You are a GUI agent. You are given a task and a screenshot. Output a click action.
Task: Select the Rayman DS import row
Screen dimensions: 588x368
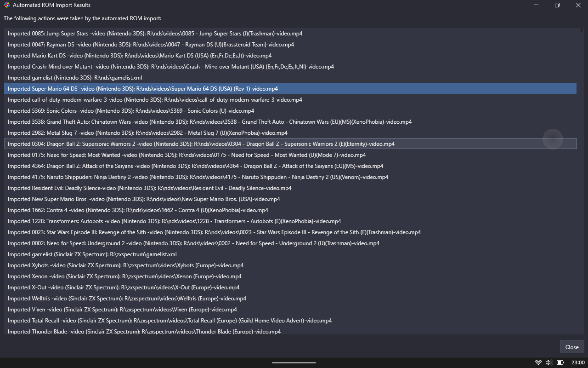tap(290, 45)
